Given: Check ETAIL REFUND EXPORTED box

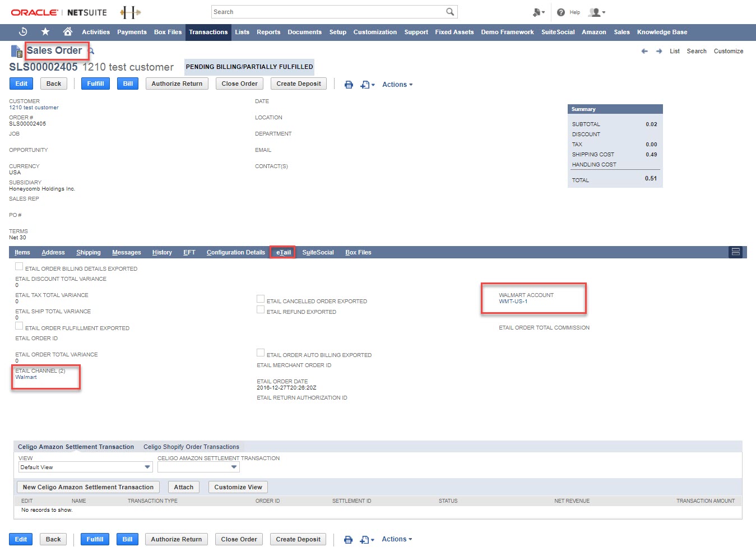Looking at the screenshot, I should 261,310.
